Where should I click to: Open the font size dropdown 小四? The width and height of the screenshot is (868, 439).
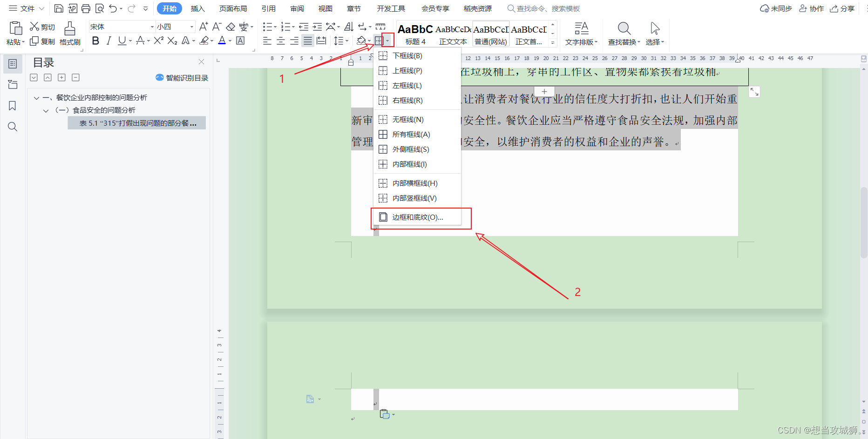[x=191, y=27]
